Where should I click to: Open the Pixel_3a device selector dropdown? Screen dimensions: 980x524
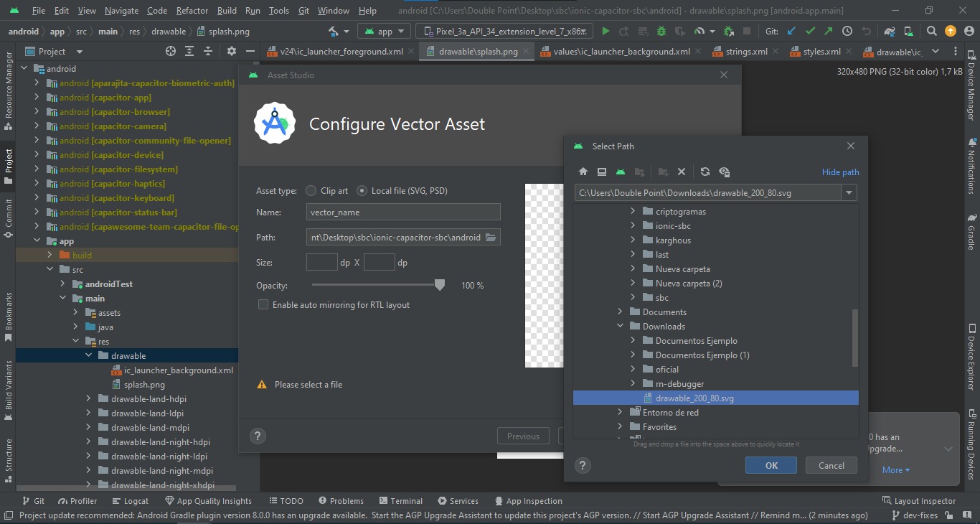click(x=504, y=32)
